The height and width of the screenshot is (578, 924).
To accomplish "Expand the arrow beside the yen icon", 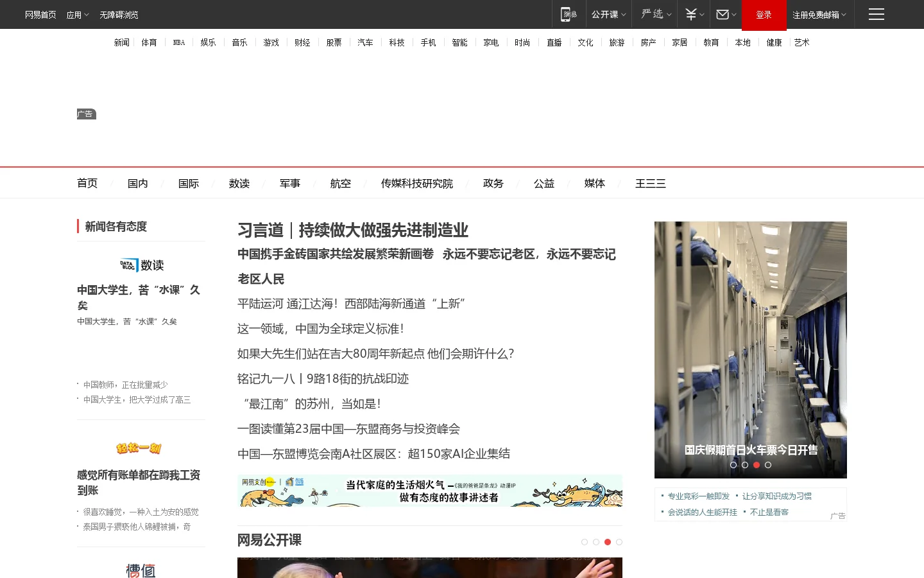I will 702,15.
